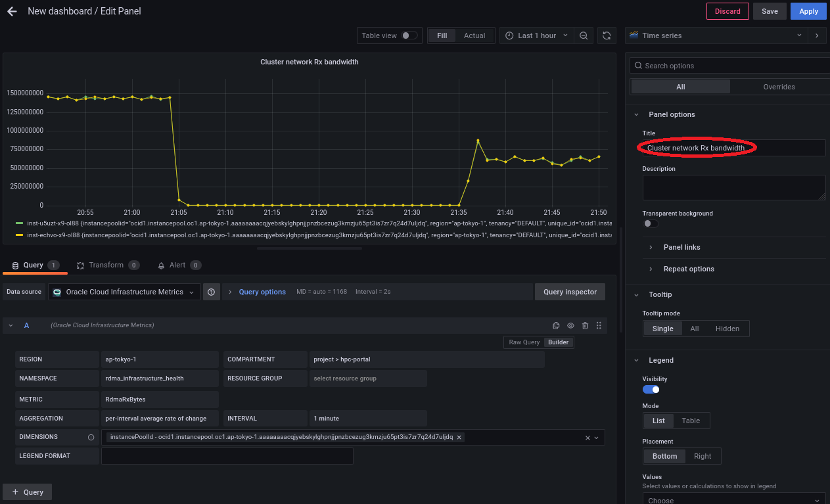Viewport: 830px width, 504px height.
Task: Duplicate query A with the copy icon
Action: 556,325
